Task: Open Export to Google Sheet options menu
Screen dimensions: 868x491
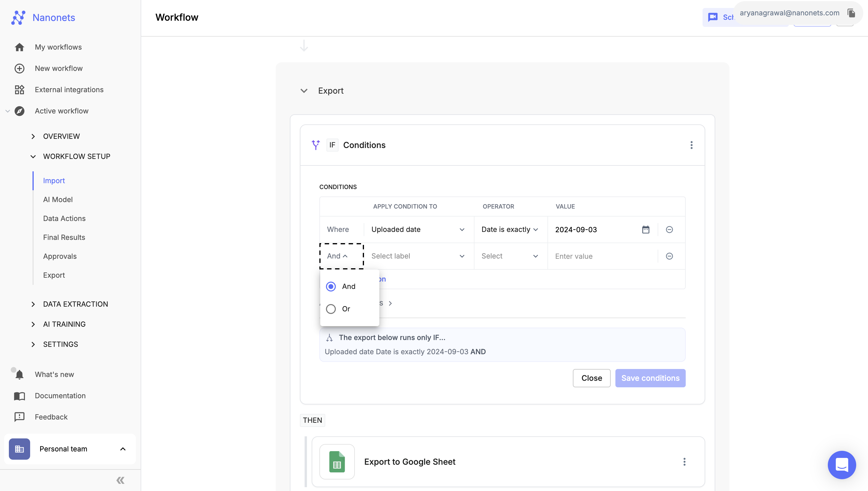Action: [x=684, y=462]
